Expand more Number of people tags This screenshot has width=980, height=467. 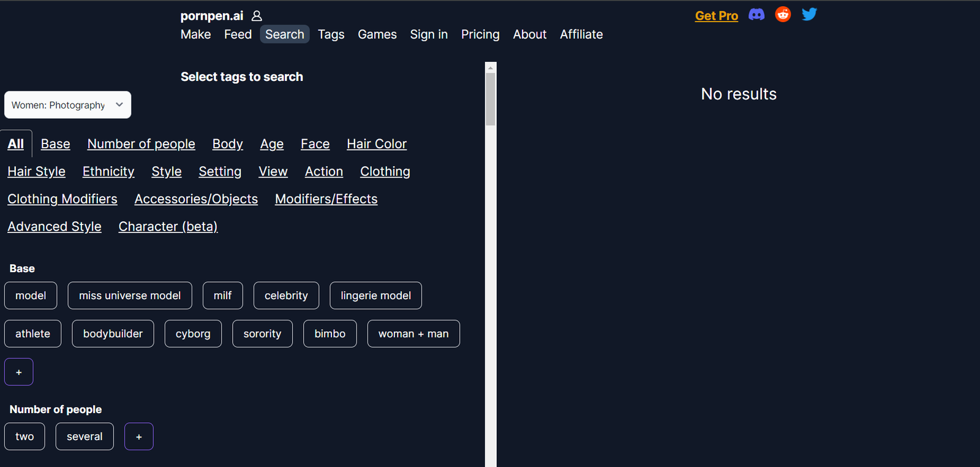139,436
